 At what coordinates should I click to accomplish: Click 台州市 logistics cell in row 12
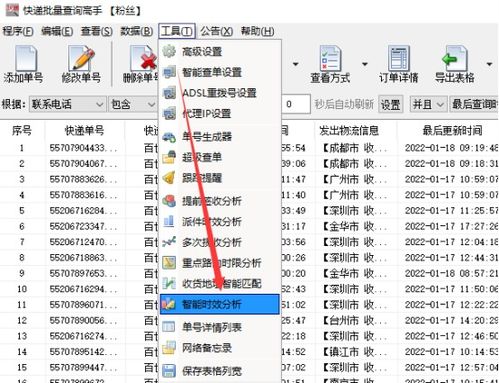point(355,320)
